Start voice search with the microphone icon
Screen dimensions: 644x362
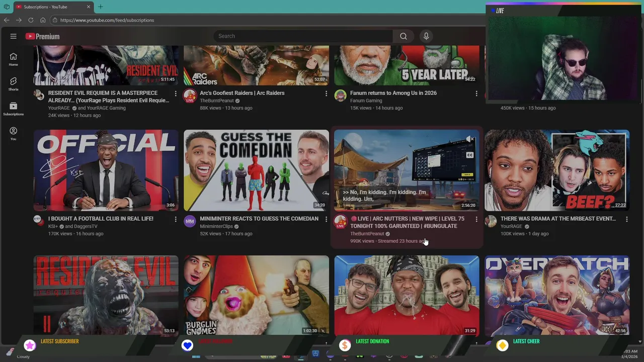click(x=426, y=36)
